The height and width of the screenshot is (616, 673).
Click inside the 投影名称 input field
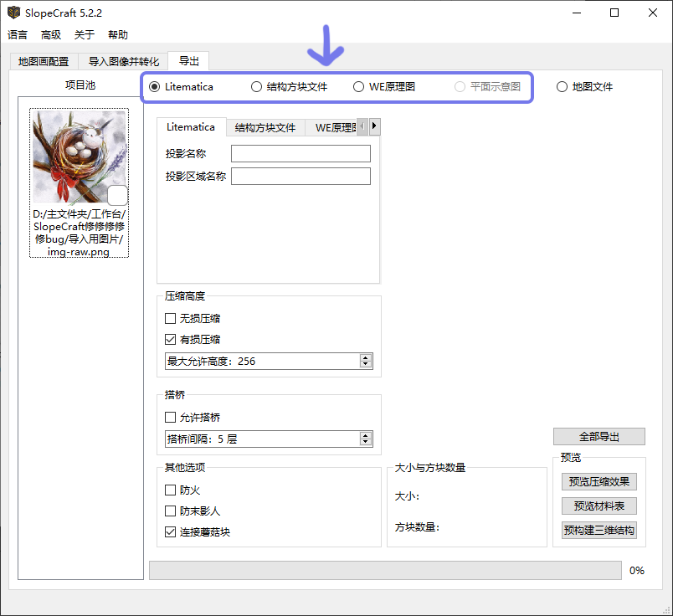(x=301, y=153)
